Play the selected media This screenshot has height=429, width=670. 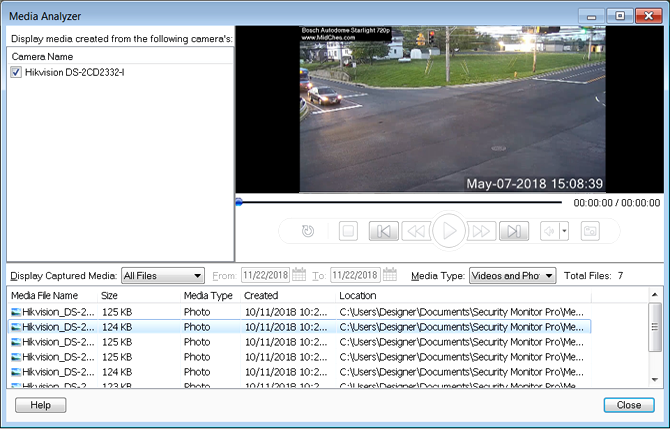point(449,231)
